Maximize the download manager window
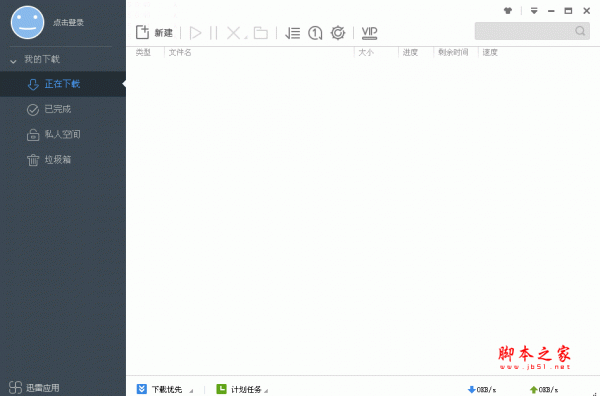Image resolution: width=600 pixels, height=396 pixels. 568,11
